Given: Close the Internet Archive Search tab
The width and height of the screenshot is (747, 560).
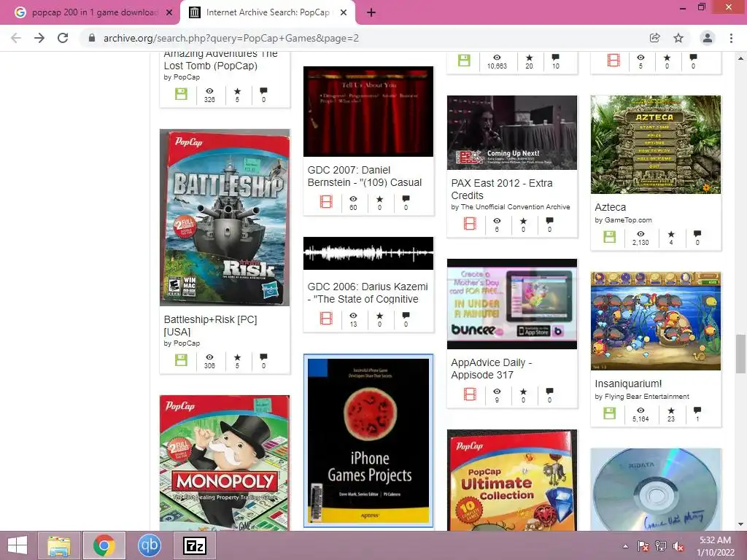Looking at the screenshot, I should point(344,12).
